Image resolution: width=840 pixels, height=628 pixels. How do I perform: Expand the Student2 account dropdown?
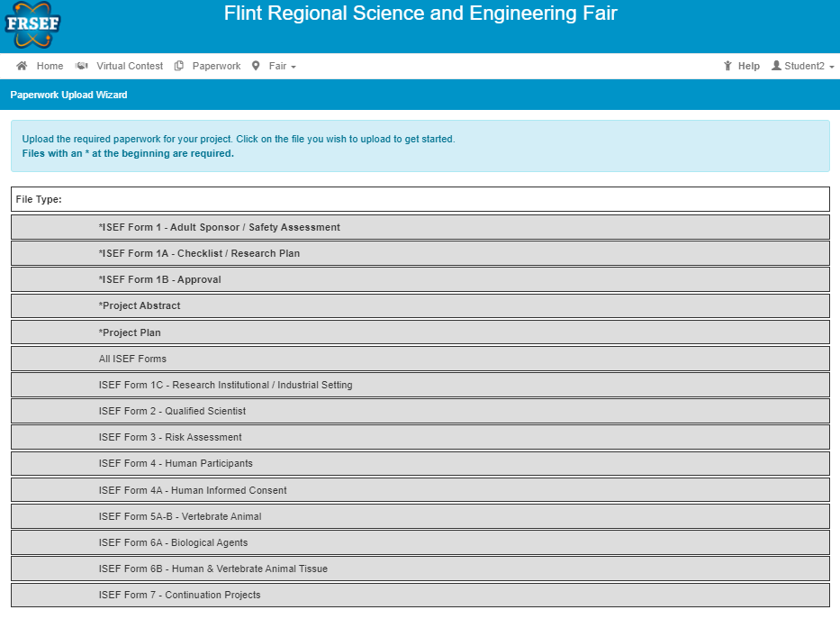pos(808,66)
